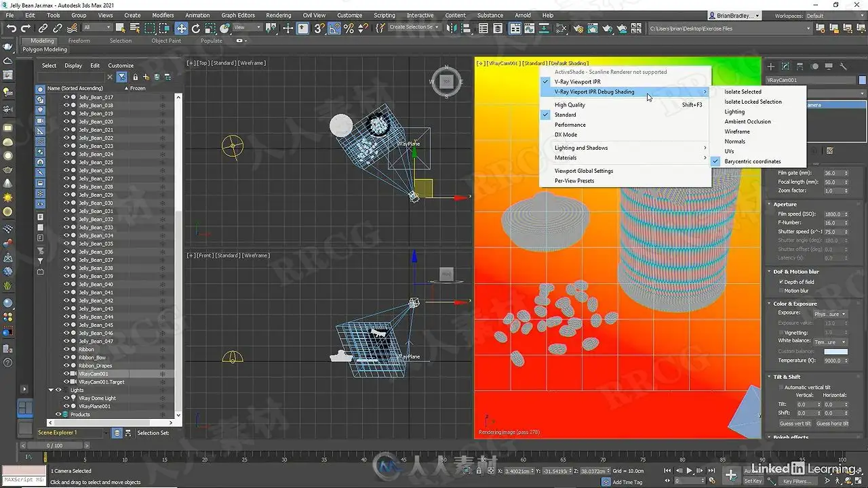Screen dimensions: 868x488
Task: Play the animation
Action: tap(690, 470)
